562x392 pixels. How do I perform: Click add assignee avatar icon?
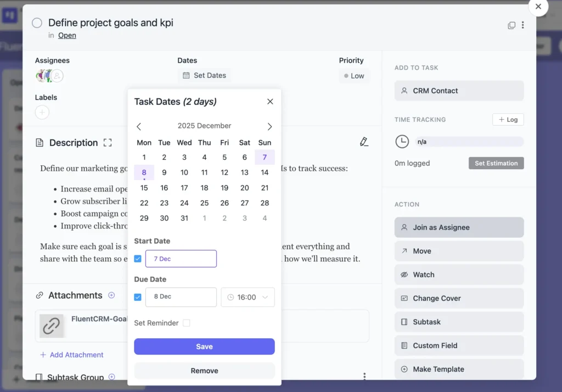57,76
